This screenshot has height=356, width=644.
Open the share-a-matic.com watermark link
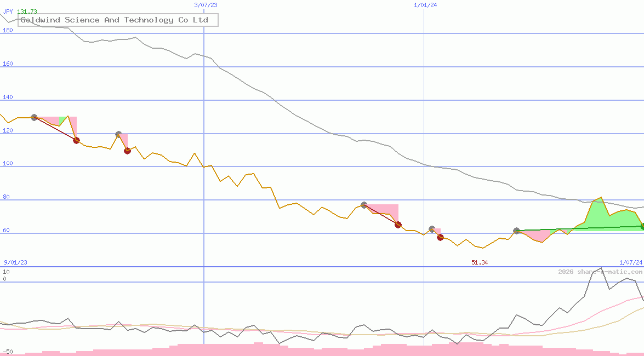coord(600,272)
